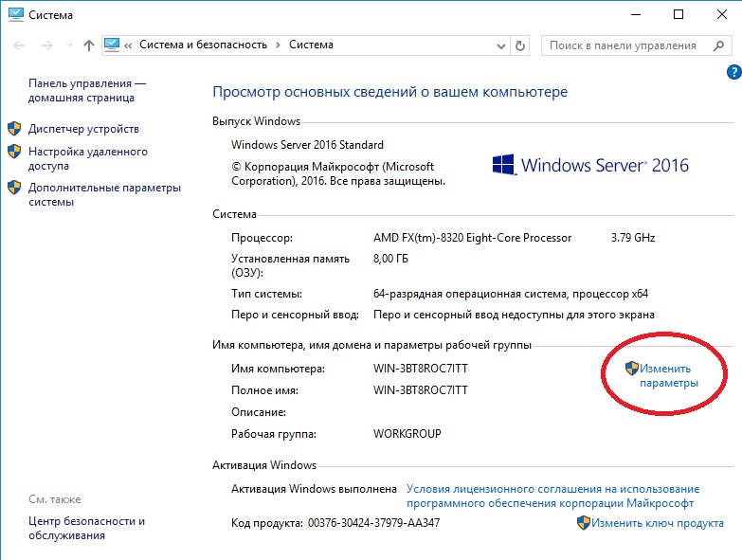The image size is (742, 560).
Task: Open Дополнительные параметры системы
Action: coord(104,194)
